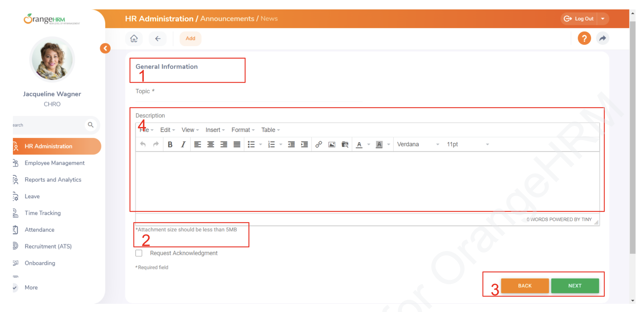This screenshot has width=644, height=312.
Task: Click the Add button
Action: click(x=190, y=39)
